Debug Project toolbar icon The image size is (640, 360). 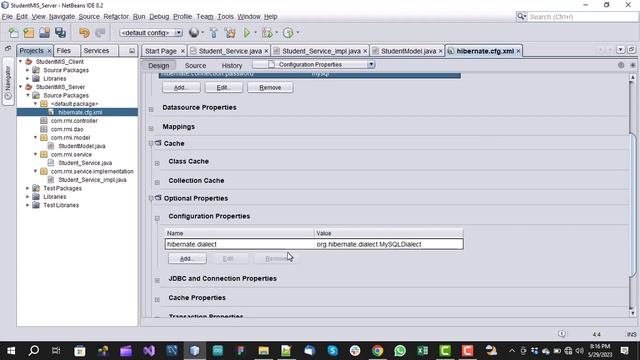[x=267, y=33]
